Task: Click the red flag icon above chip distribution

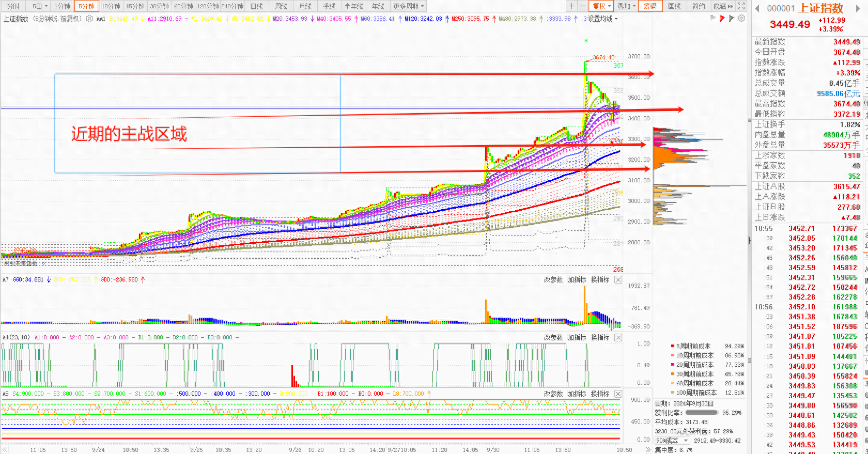Action: click(722, 19)
